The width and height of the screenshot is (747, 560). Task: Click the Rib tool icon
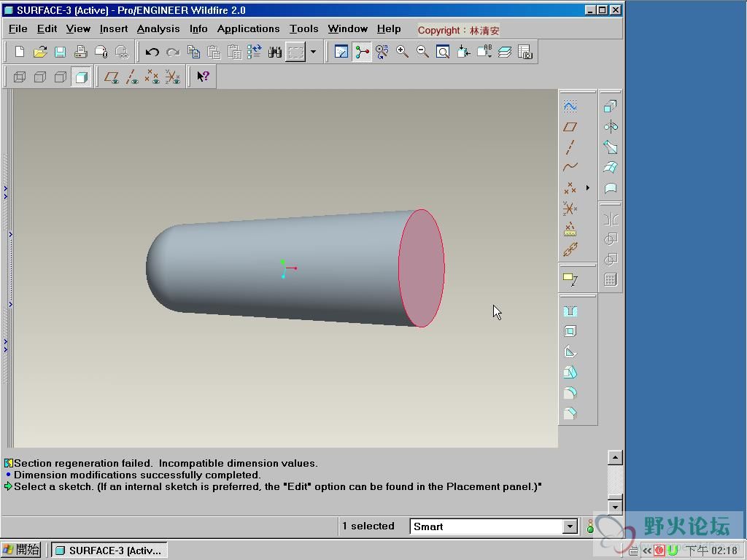pos(570,352)
